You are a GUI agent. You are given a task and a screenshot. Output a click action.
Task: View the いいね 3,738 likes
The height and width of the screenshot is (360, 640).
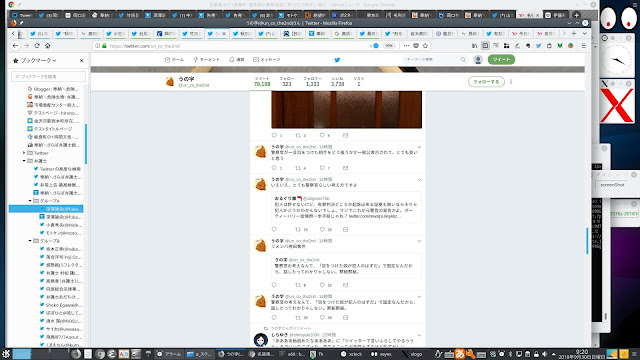click(338, 81)
